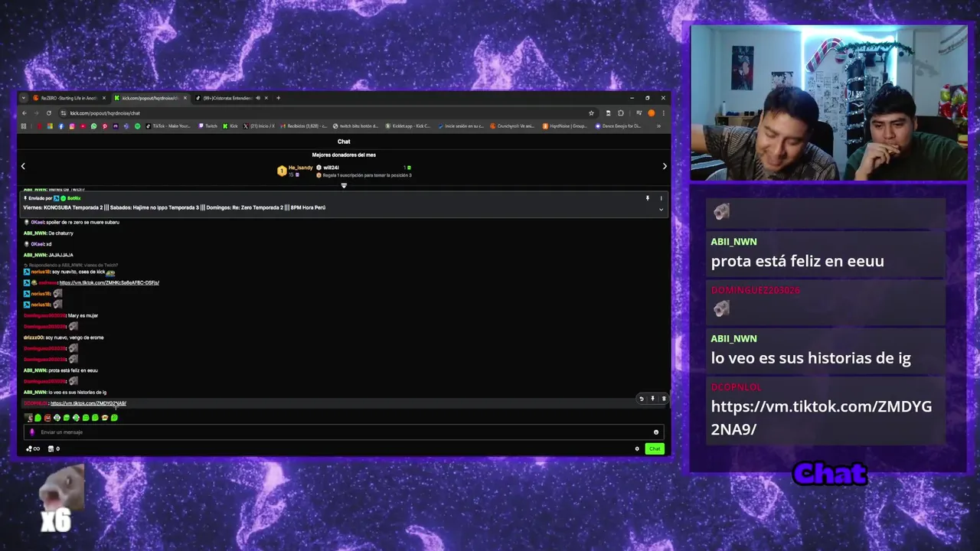980x551 pixels.
Task: Open the tab search dropdown in Chrome
Action: coord(24,98)
